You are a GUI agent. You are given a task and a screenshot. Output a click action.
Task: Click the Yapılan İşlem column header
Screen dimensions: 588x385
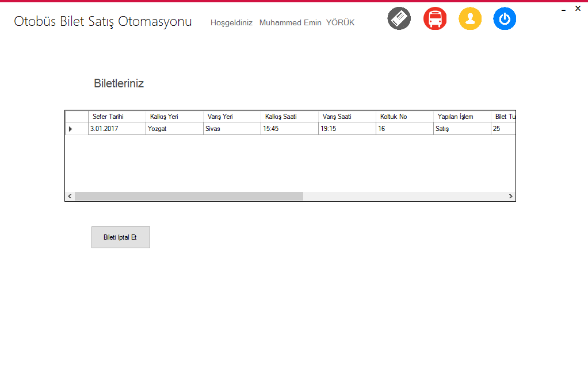(462, 117)
